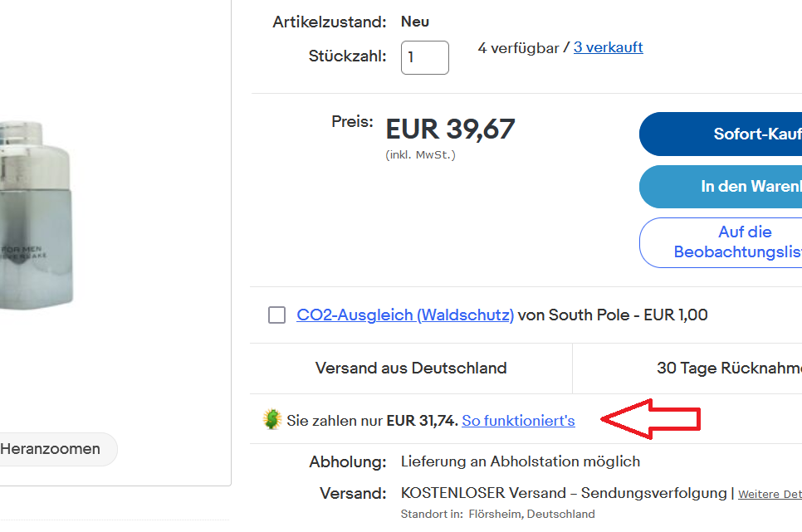Click "Lieferung an Abholstation möglich" text
The image size is (802, 532).
coord(521,461)
